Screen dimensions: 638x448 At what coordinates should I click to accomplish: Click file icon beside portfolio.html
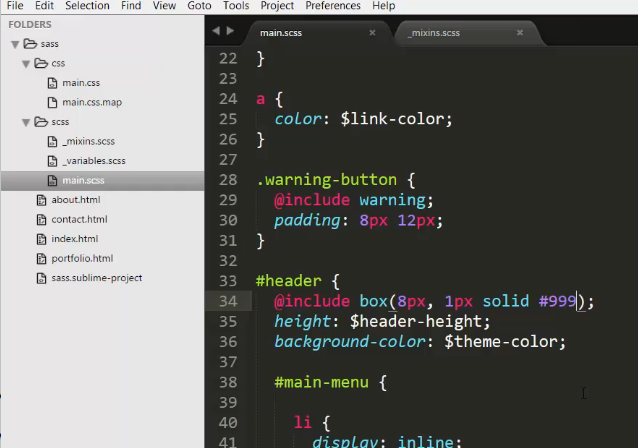[42, 258]
